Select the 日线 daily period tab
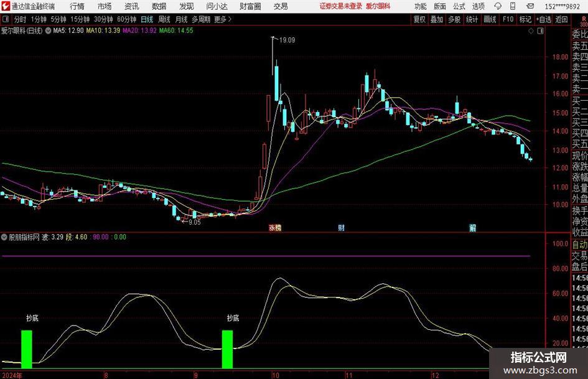Image resolution: width=588 pixels, height=379 pixels. (147, 19)
